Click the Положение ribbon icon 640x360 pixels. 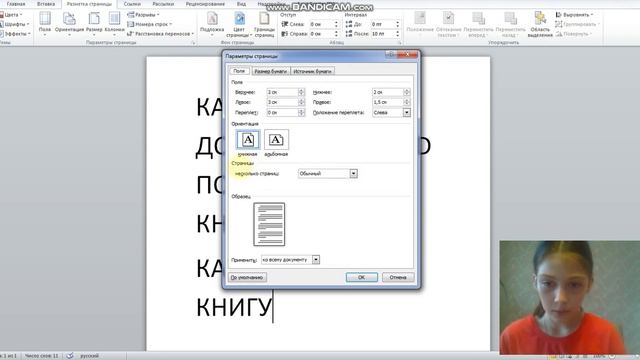420,24
